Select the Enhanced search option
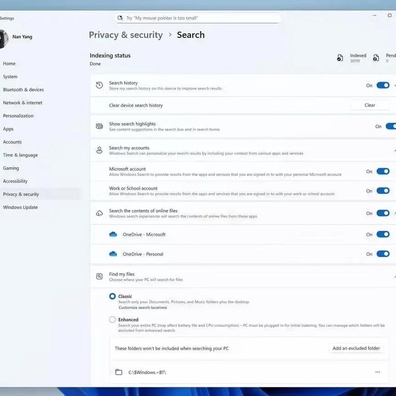Image resolution: width=396 pixels, height=396 pixels. (x=112, y=319)
